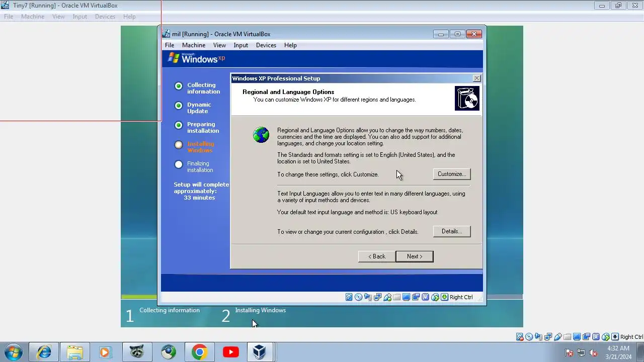Screen dimensions: 644x362
Task: Open Windows Start orb on host taskbar
Action: (14, 352)
